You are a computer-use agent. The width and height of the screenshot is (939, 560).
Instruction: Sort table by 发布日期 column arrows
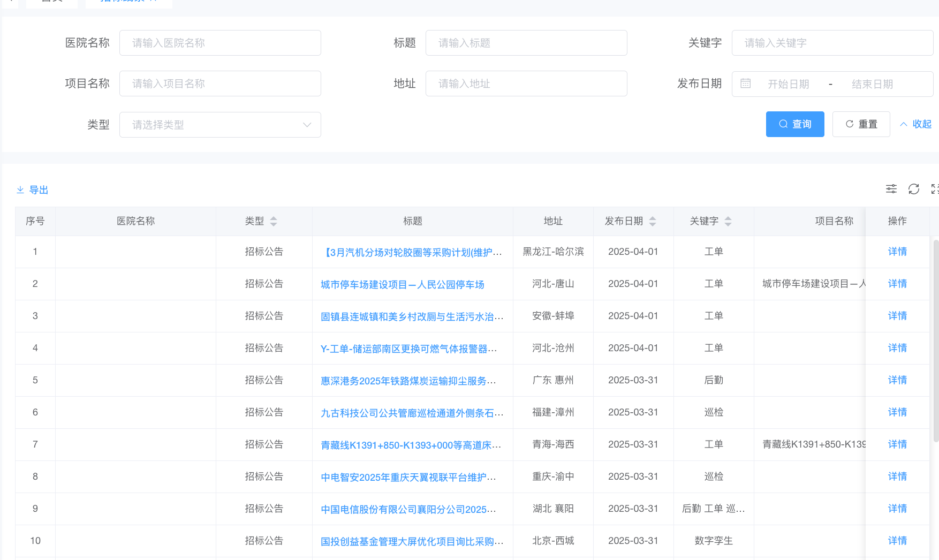click(x=653, y=221)
